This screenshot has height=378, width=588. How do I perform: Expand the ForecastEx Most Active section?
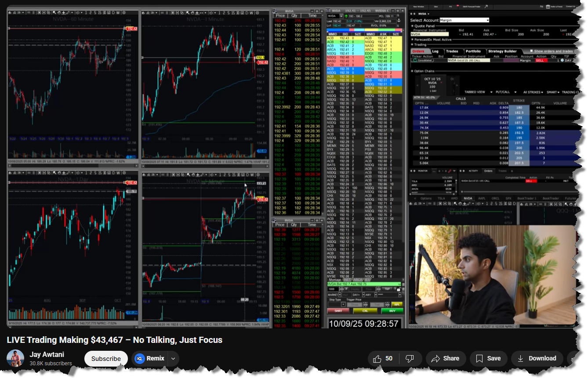[412, 40]
